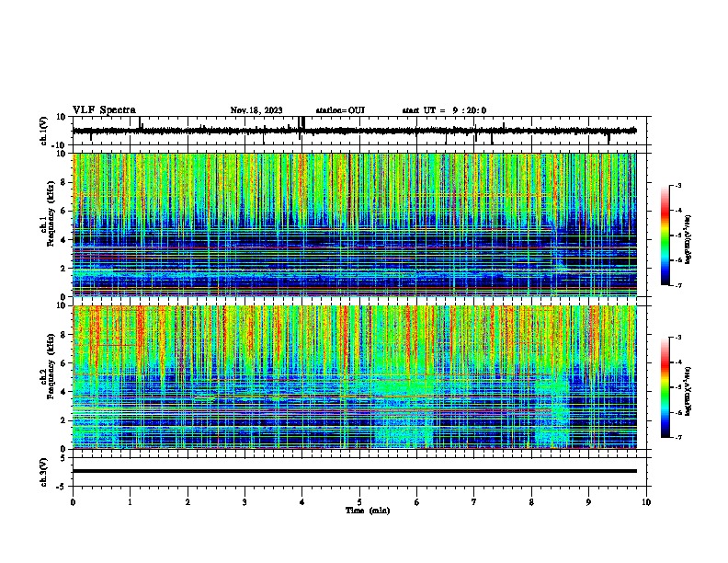The width and height of the screenshot is (728, 563).
Task: Click the "6" kHz tick of ch.2 spectrogram
Action: click(x=63, y=363)
